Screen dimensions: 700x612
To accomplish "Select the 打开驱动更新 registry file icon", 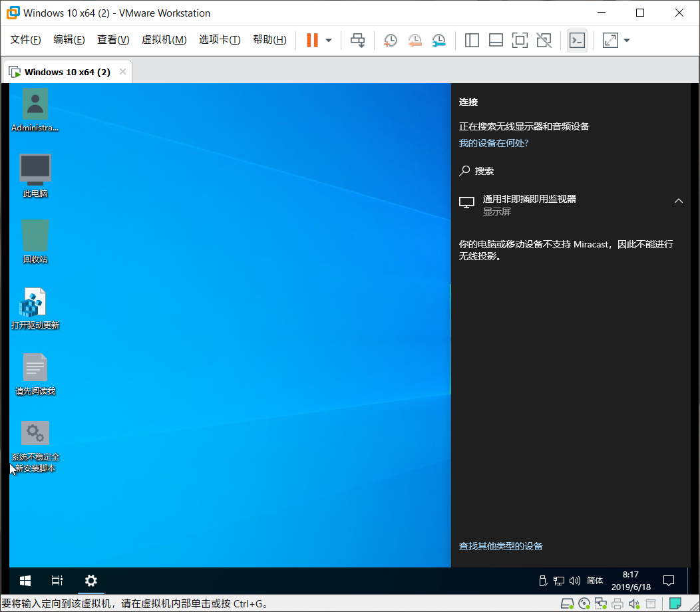I will pyautogui.click(x=35, y=308).
